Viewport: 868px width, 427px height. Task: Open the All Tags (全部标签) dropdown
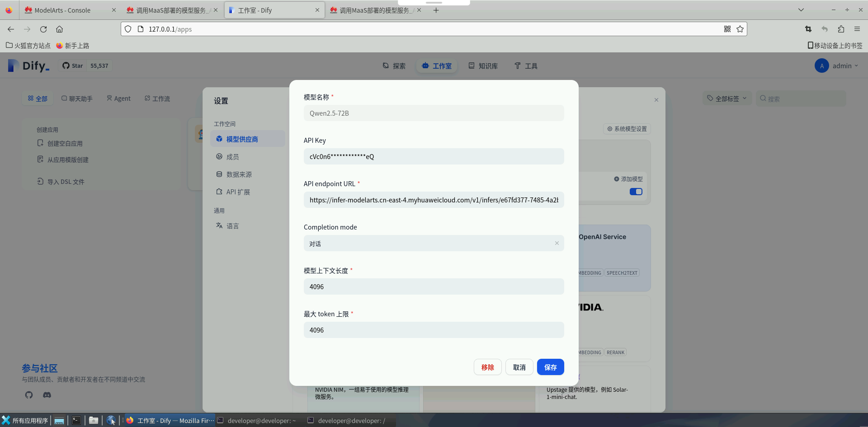(x=727, y=99)
